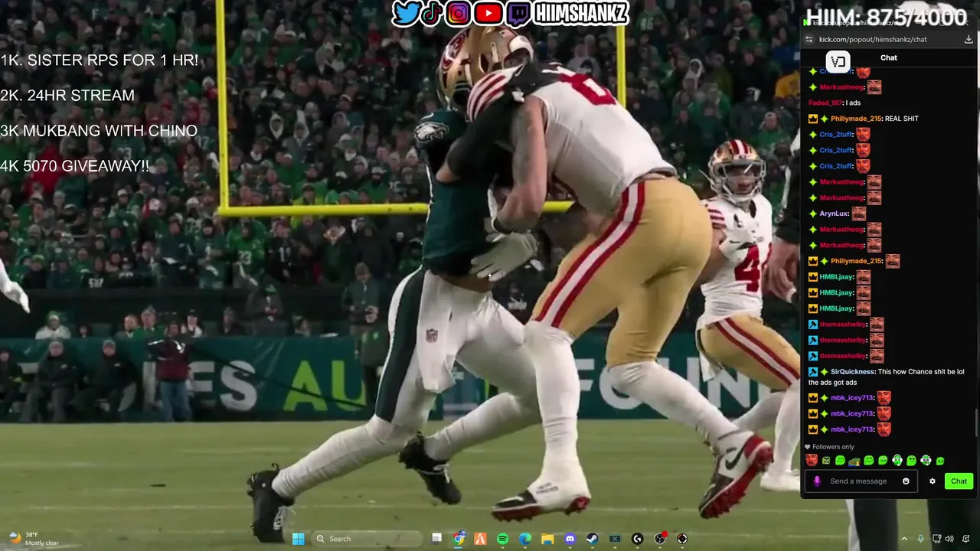Open the notifications bell in system tray
This screenshot has height=551, width=980.
[965, 539]
